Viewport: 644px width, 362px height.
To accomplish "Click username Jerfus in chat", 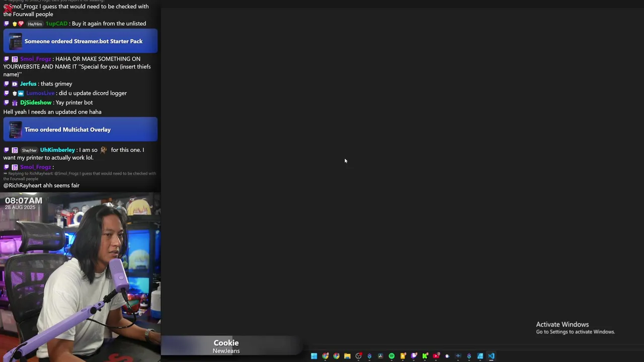I will pos(28,84).
